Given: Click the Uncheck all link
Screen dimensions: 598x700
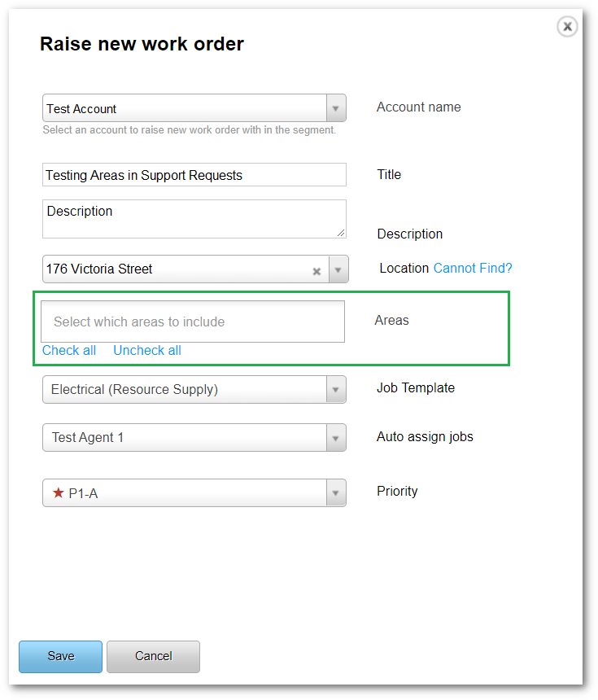Looking at the screenshot, I should [x=147, y=351].
